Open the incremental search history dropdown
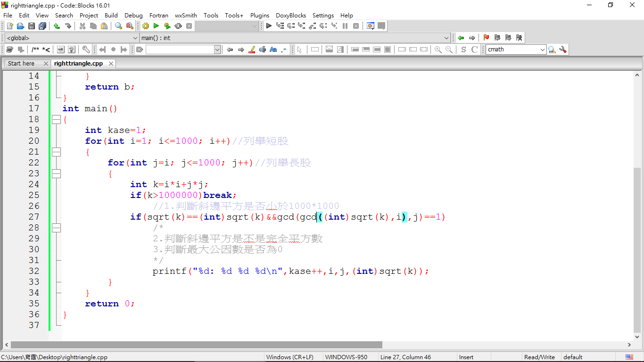The height and width of the screenshot is (362, 644). pos(217,49)
